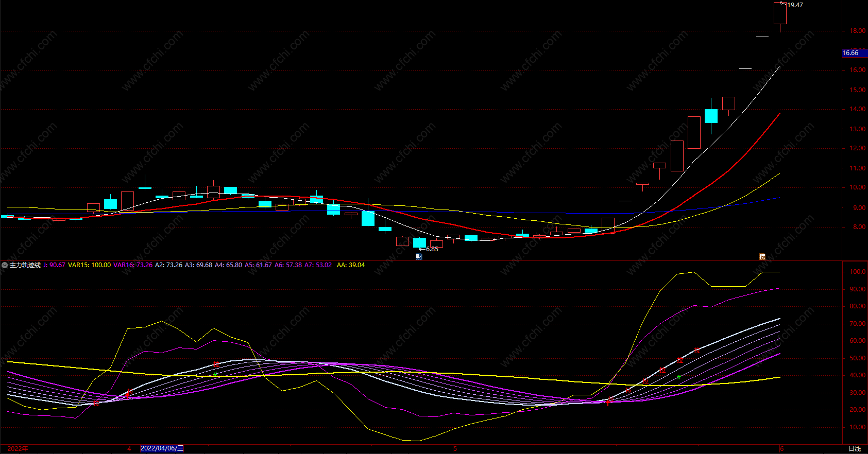Click the 20.00 indicator axis label
This screenshot has width=868, height=454.
(858, 410)
